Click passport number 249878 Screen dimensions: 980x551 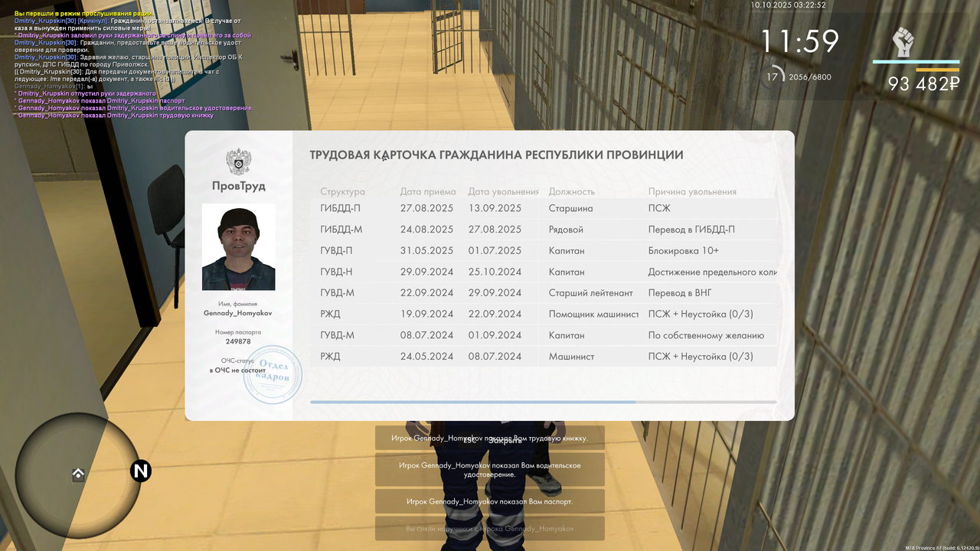coord(238,341)
